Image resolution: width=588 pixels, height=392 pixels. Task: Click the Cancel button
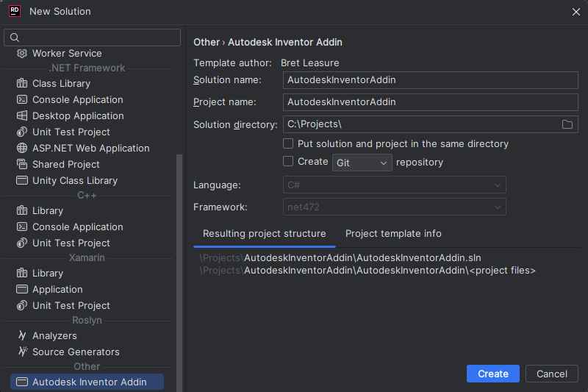552,374
